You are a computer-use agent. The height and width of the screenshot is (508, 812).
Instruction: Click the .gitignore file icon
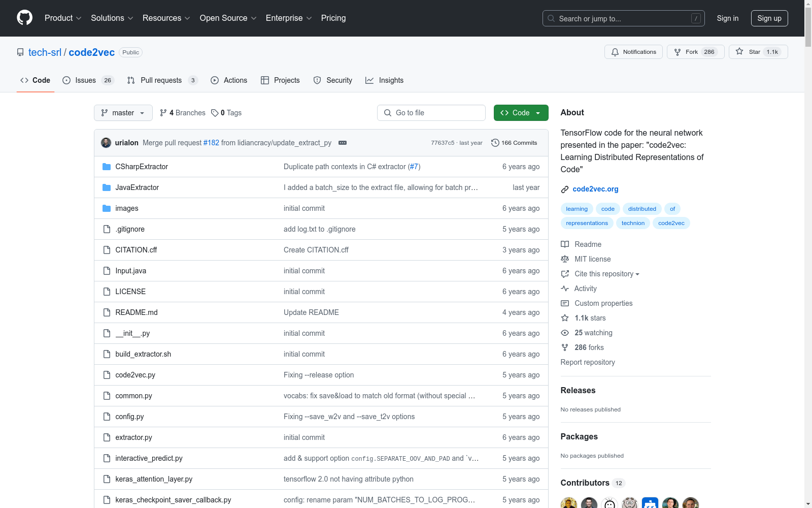(x=107, y=229)
